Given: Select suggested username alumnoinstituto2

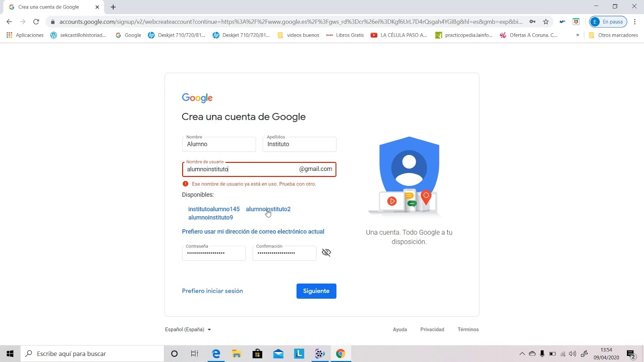Looking at the screenshot, I should [268, 209].
